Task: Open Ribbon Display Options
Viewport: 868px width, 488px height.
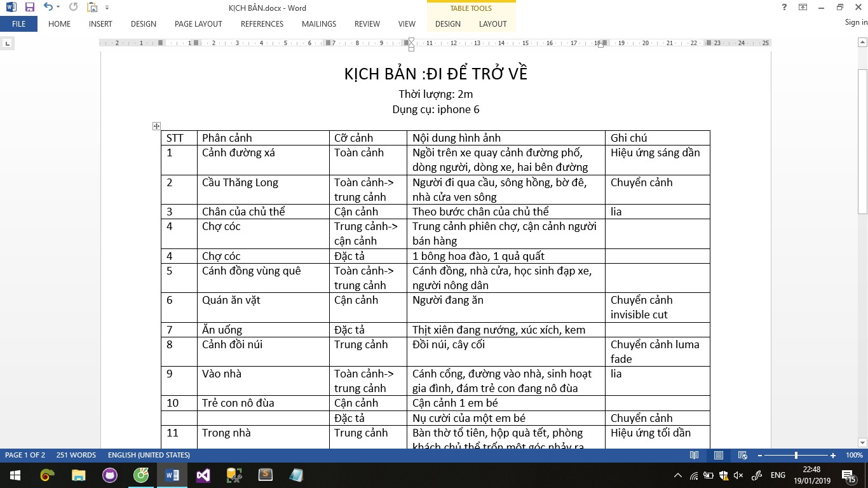Action: click(803, 8)
